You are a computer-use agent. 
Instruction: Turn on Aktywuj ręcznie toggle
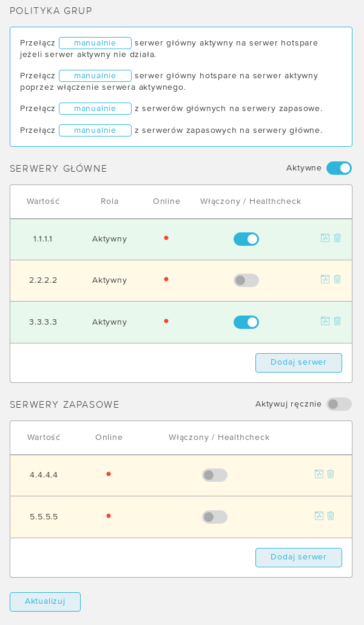click(x=339, y=404)
